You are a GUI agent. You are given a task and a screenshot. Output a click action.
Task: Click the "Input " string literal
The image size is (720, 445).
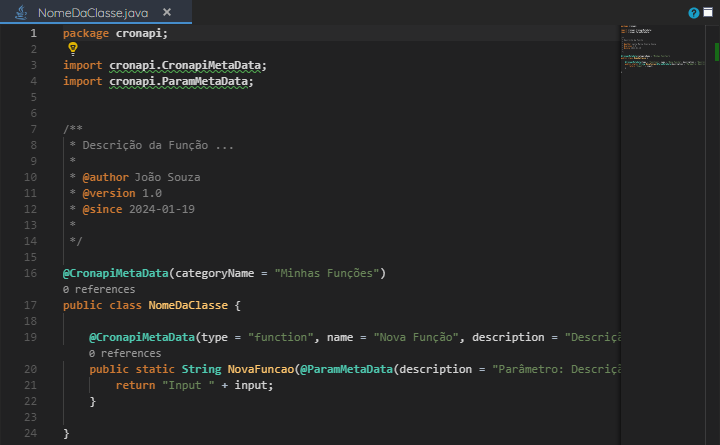(x=188, y=385)
